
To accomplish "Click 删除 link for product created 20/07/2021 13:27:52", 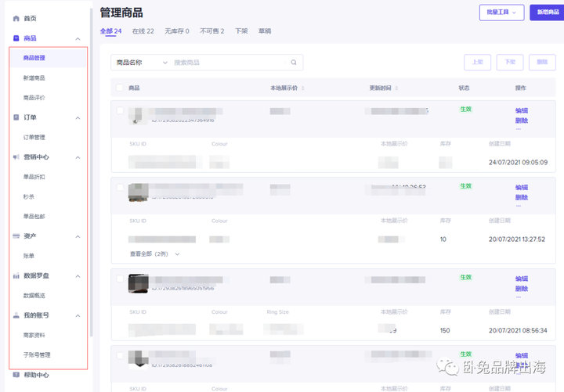I will (522, 197).
